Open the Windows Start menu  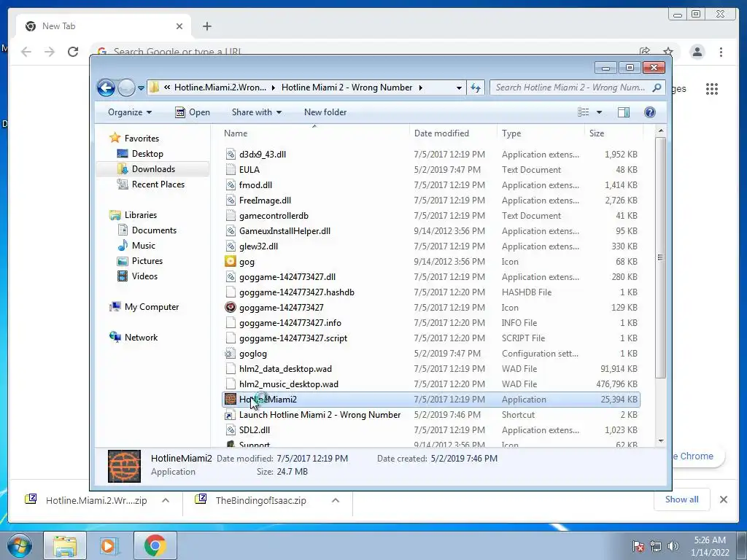pos(20,545)
